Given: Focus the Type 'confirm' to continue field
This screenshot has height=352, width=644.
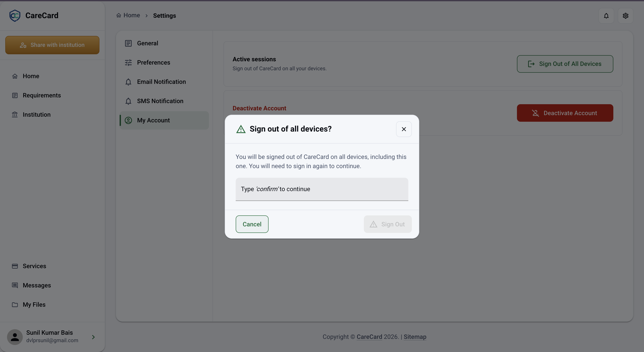Looking at the screenshot, I should [x=322, y=189].
